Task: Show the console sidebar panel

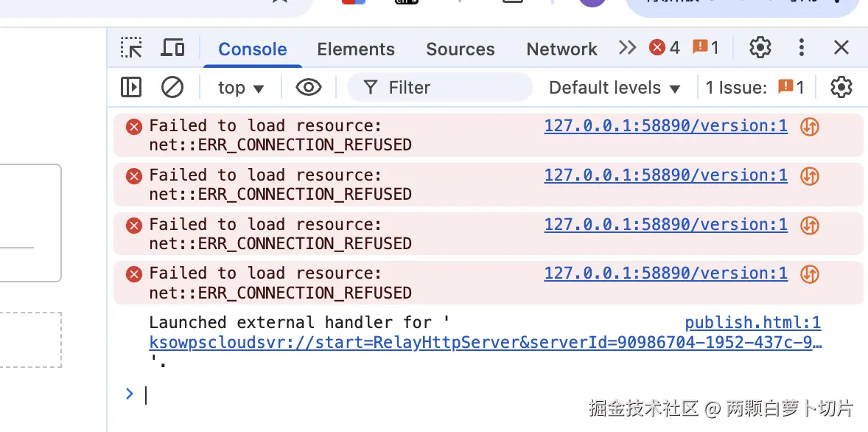Action: [131, 88]
